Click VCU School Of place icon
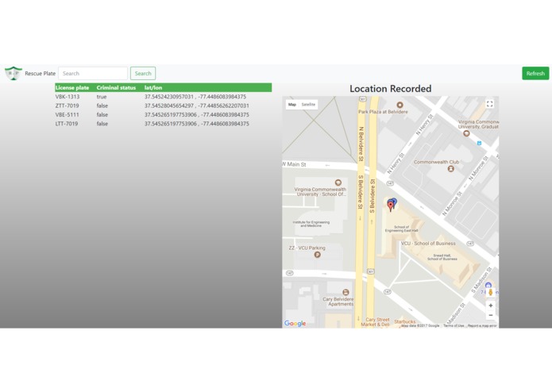 [338, 182]
